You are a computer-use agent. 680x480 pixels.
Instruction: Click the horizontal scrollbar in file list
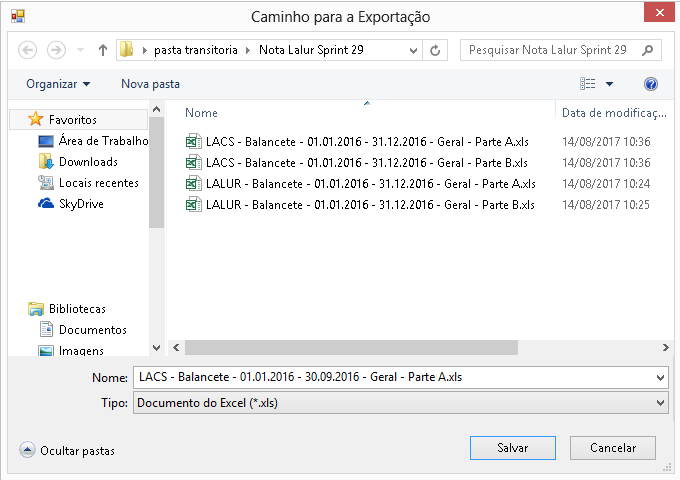352,347
